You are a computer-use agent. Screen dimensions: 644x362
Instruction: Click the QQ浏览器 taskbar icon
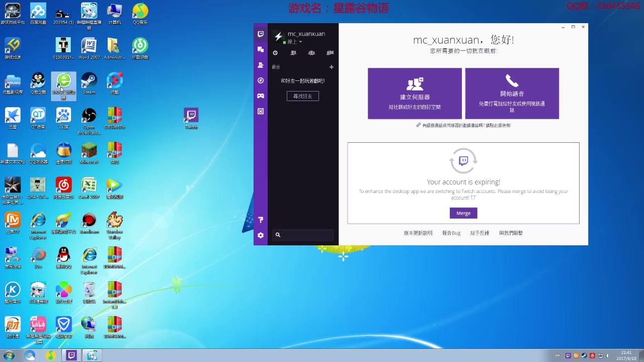30,356
